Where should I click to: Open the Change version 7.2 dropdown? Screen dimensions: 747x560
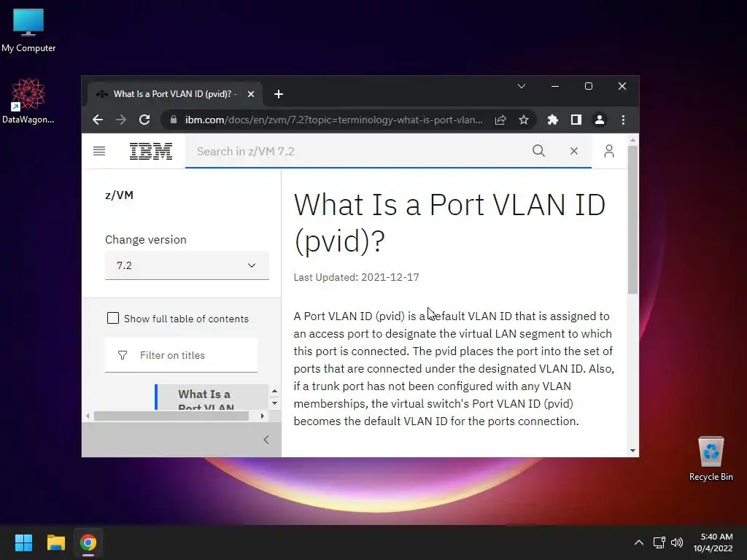(x=187, y=265)
